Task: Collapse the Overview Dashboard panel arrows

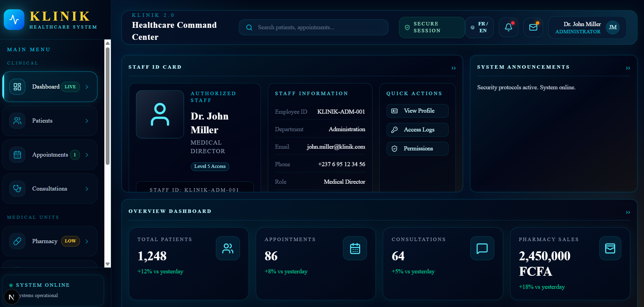Action: pyautogui.click(x=628, y=212)
